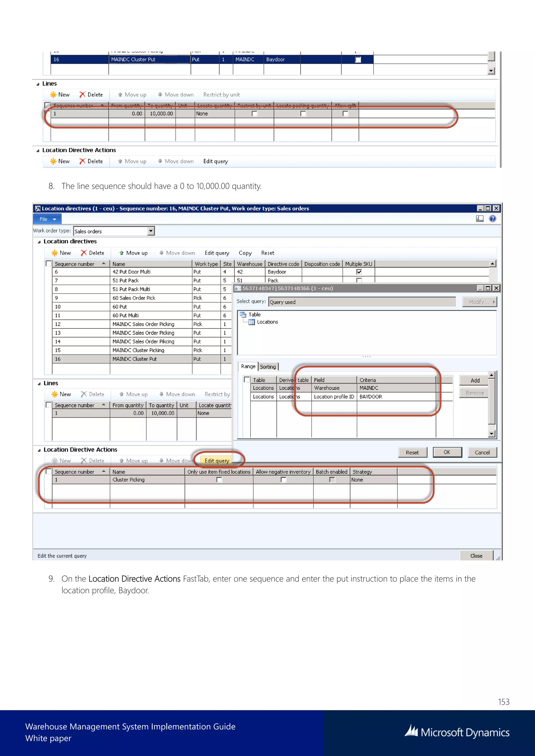Select row 16 MAINDC Cluster Put
Screen dimensions: 535x756
[x=142, y=359]
